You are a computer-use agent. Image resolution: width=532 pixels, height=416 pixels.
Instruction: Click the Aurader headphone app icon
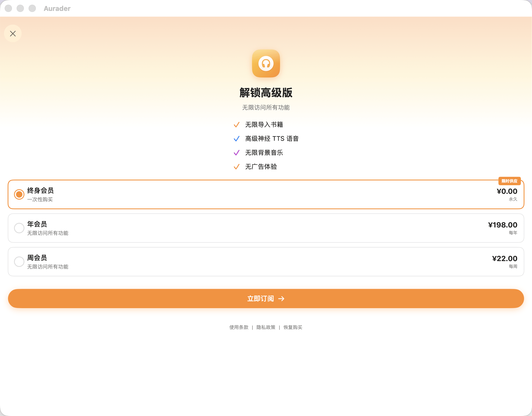pyautogui.click(x=266, y=63)
